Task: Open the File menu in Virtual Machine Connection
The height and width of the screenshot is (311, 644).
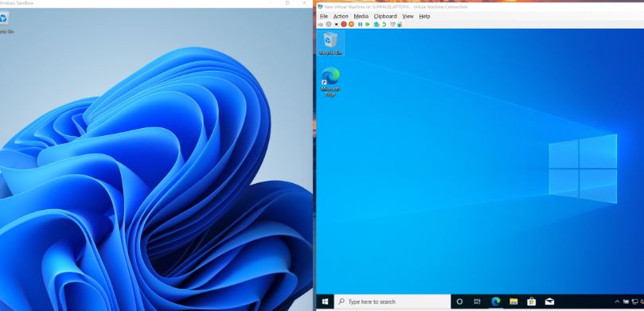Action: click(324, 16)
